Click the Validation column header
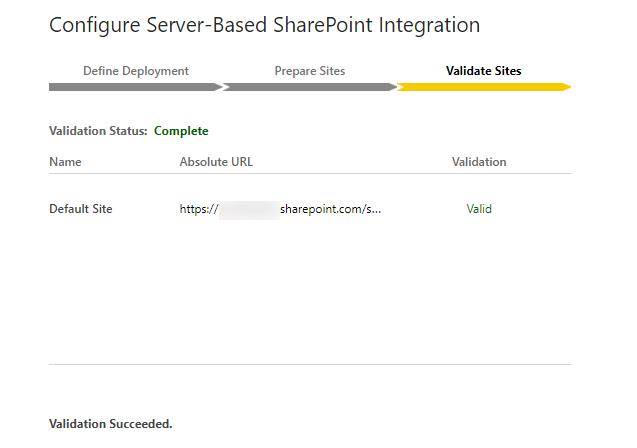Image resolution: width=637 pixels, height=448 pixels. coord(479,161)
